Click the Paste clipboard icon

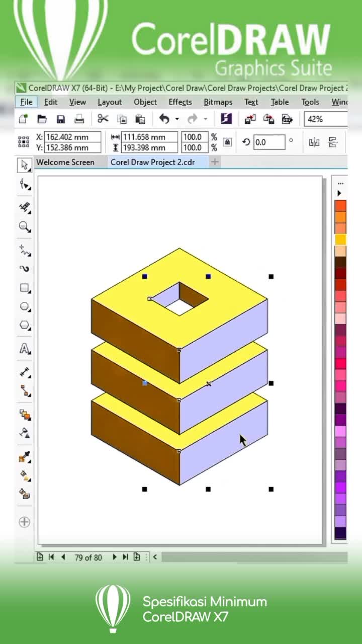pyautogui.click(x=141, y=119)
